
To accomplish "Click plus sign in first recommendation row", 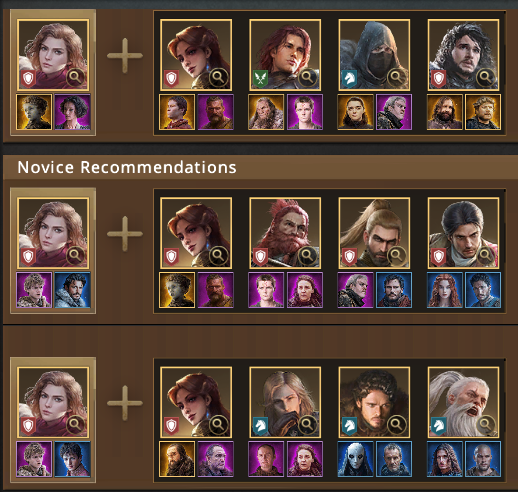I will click(125, 56).
